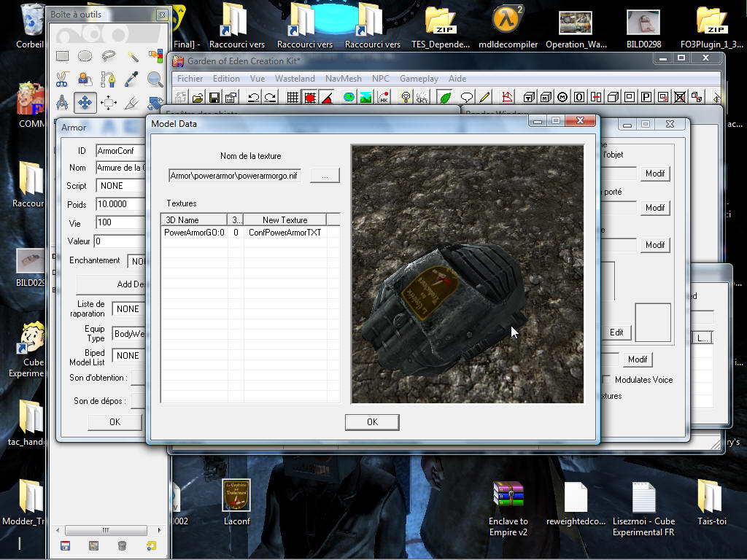Click the Redo arrow in GECK toolbar

[x=270, y=98]
